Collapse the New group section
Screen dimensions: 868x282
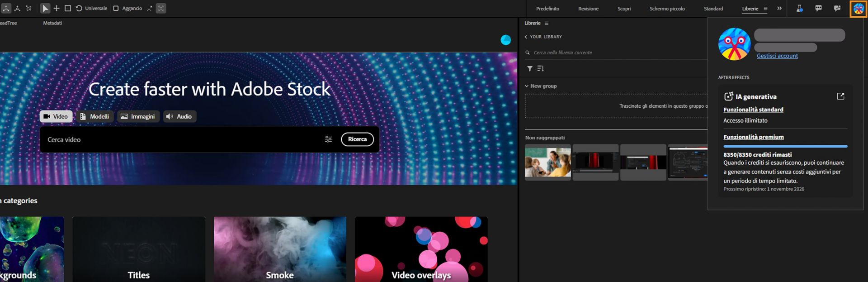[x=527, y=86]
